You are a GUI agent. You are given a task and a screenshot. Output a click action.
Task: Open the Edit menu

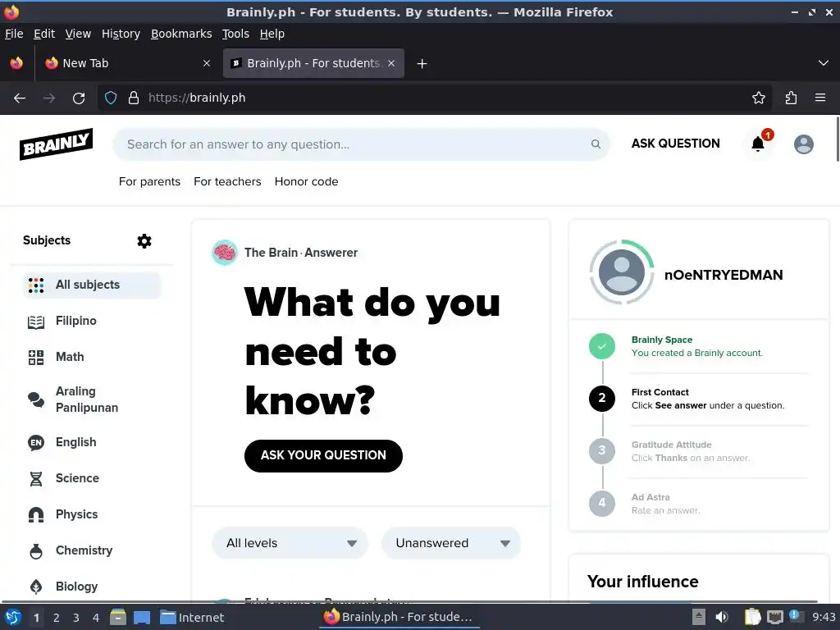click(x=44, y=34)
